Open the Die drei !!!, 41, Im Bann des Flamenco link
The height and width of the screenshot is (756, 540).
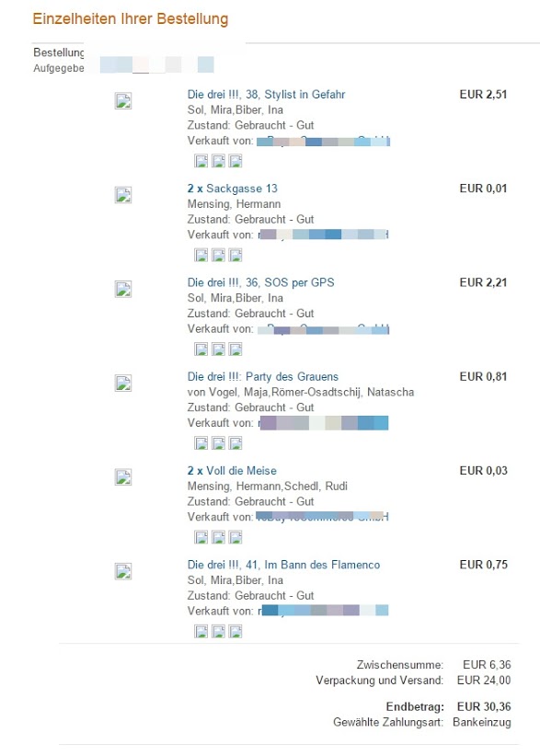click(283, 565)
